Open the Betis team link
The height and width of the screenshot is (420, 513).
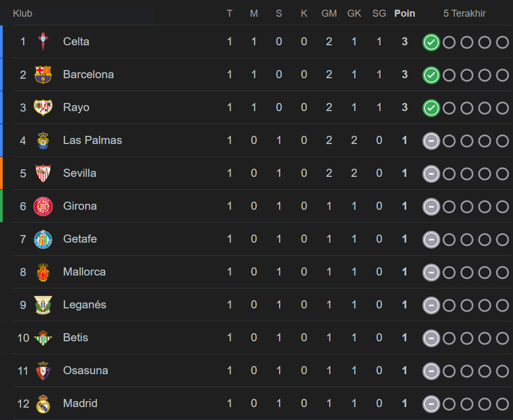pos(75,338)
